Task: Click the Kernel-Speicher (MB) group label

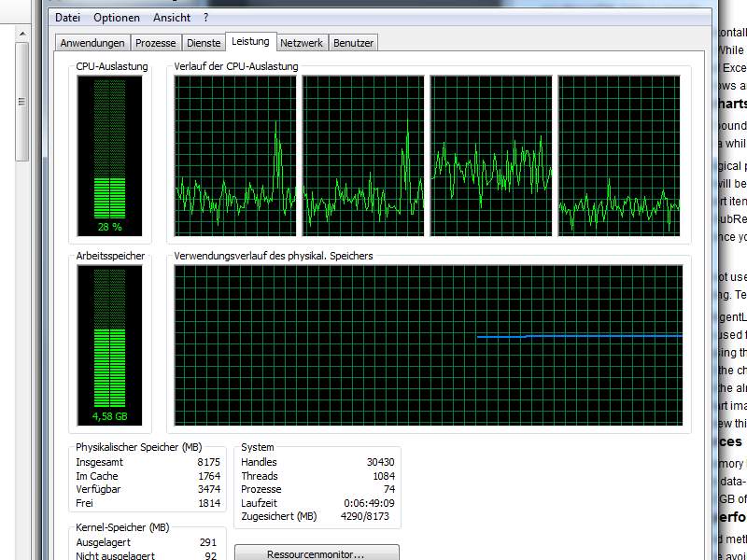Action: (x=122, y=528)
